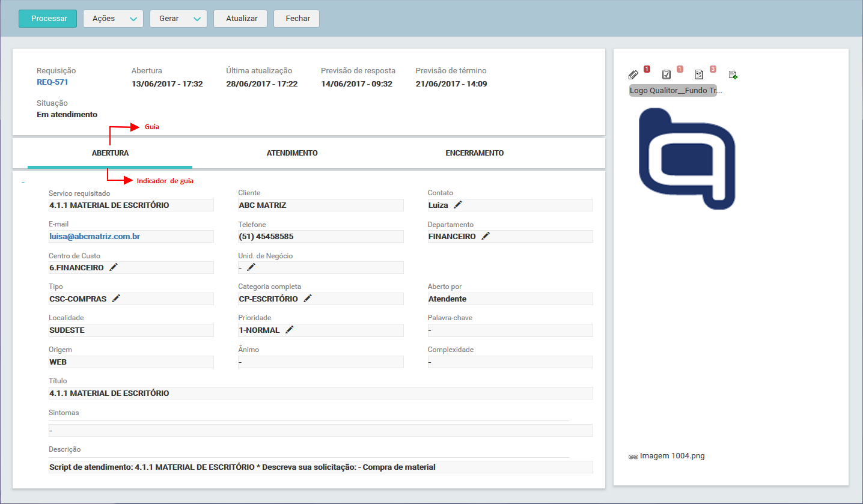Select the Previsão de resposta 14/06/2017 - 09:32
The image size is (863, 504).
(356, 83)
